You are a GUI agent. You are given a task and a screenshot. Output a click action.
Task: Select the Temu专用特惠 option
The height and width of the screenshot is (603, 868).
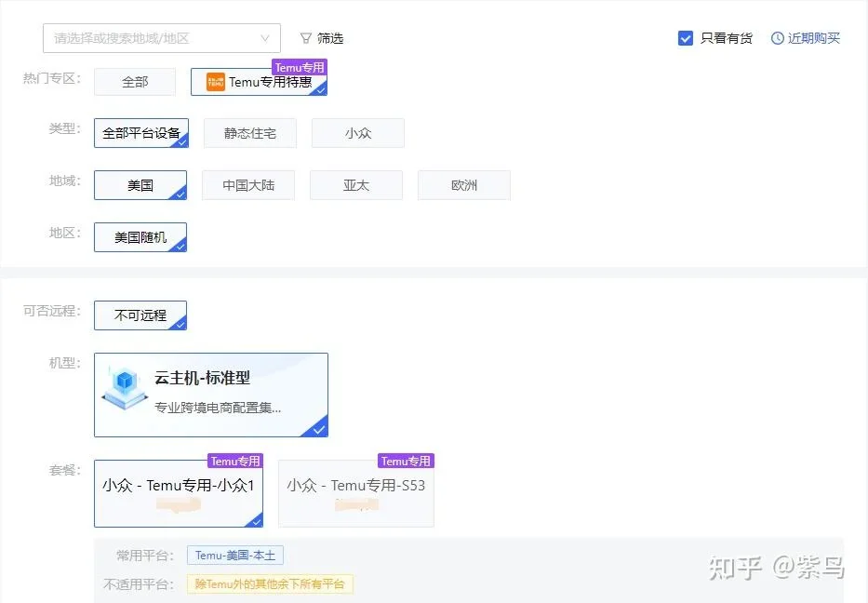click(x=259, y=82)
